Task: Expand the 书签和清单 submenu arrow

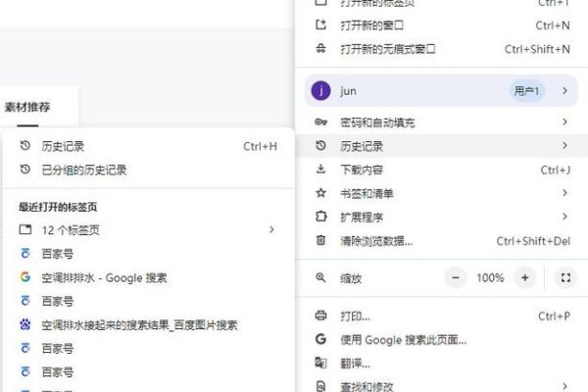Action: pyautogui.click(x=564, y=193)
